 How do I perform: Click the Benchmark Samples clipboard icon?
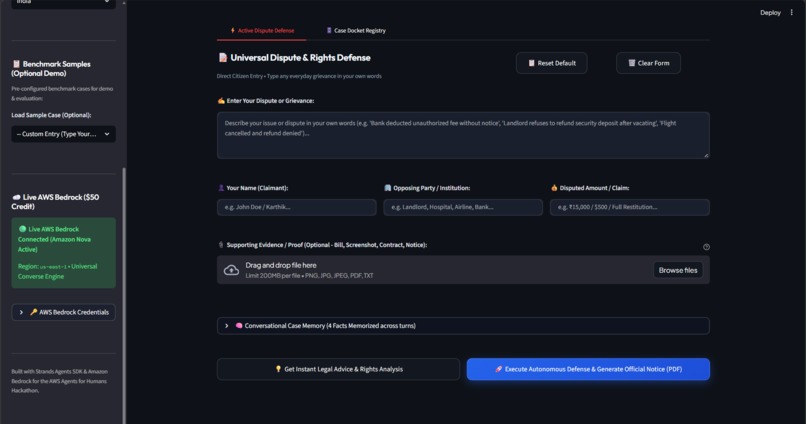click(16, 64)
